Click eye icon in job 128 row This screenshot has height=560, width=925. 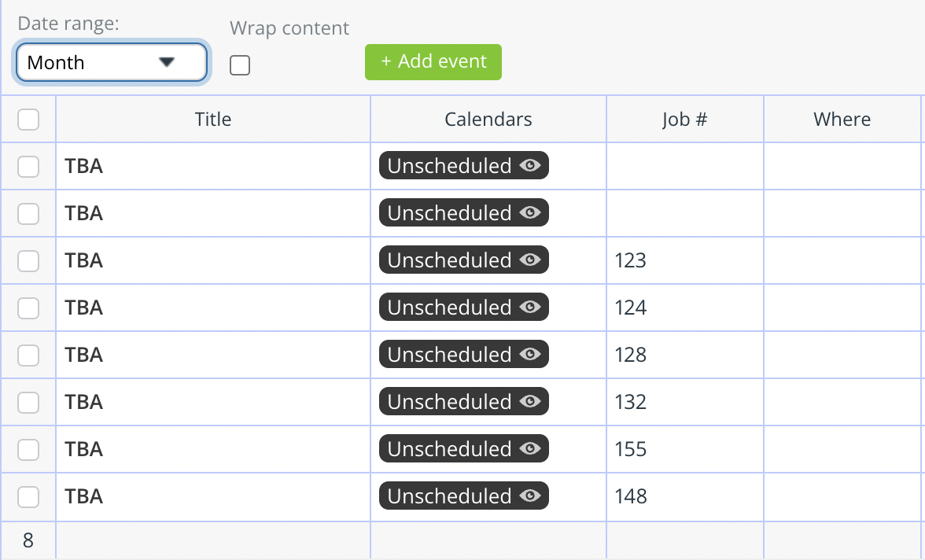click(530, 354)
